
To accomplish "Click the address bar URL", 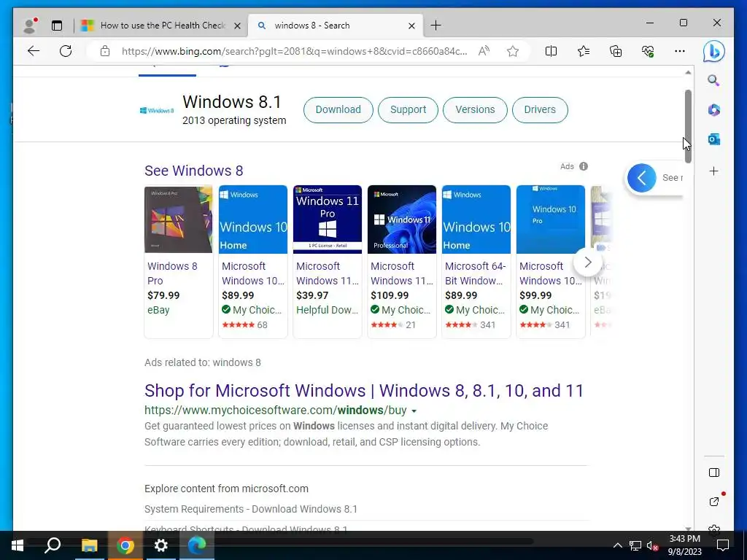I will pyautogui.click(x=295, y=51).
